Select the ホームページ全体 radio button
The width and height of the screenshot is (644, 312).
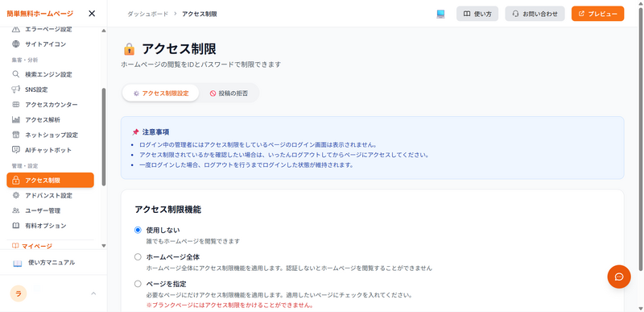pos(138,257)
